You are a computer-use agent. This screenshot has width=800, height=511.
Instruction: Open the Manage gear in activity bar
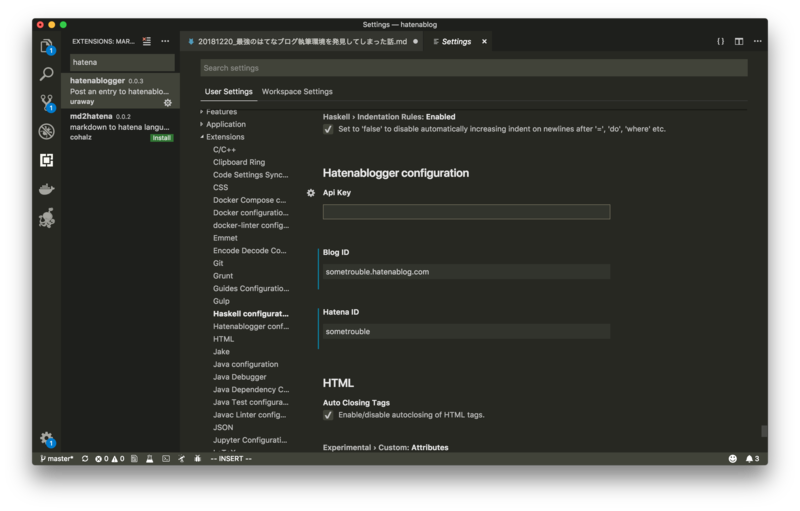[x=46, y=439]
